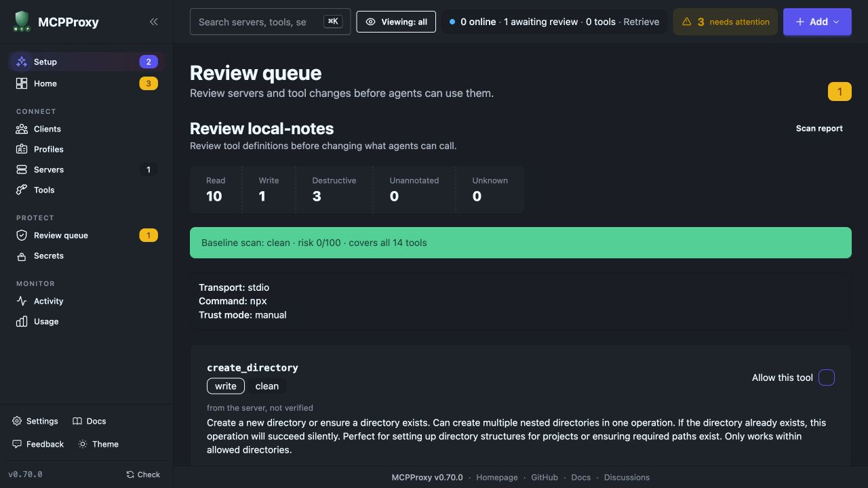Click the 1 awaiting review status text
Image resolution: width=868 pixels, height=488 pixels.
[541, 22]
